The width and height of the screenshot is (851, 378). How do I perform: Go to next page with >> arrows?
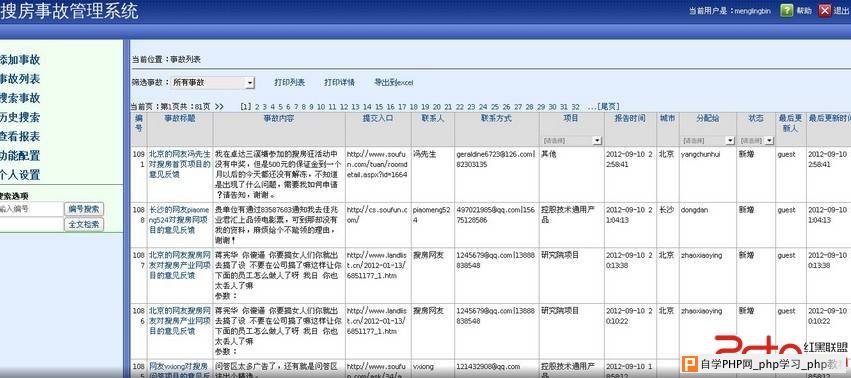[219, 107]
